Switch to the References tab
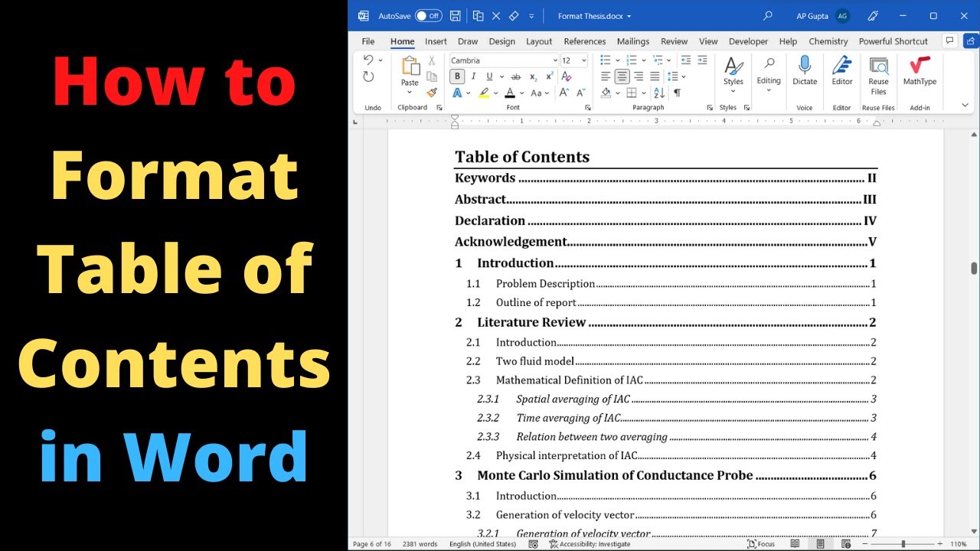Screen dimensions: 980x551 [585, 41]
